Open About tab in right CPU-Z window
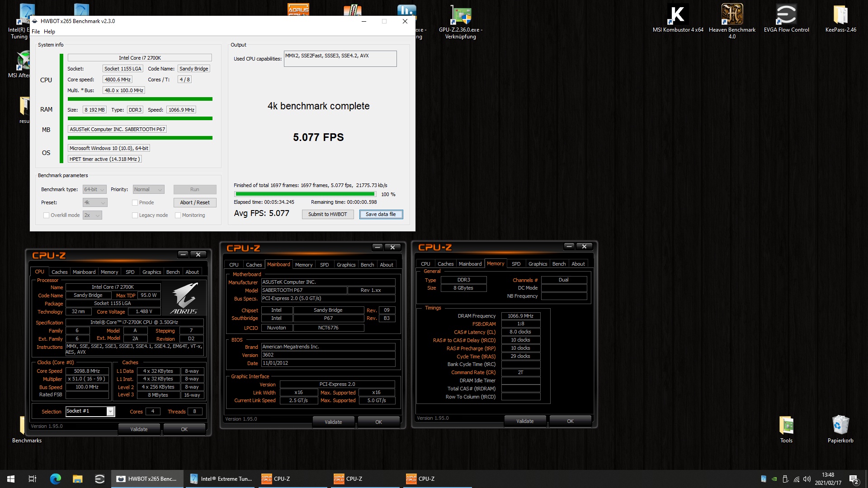This screenshot has width=868, height=488. (x=578, y=264)
